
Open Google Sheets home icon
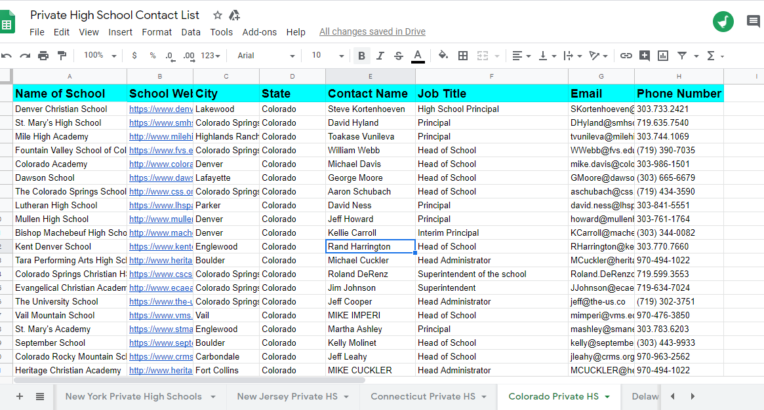click(x=7, y=23)
